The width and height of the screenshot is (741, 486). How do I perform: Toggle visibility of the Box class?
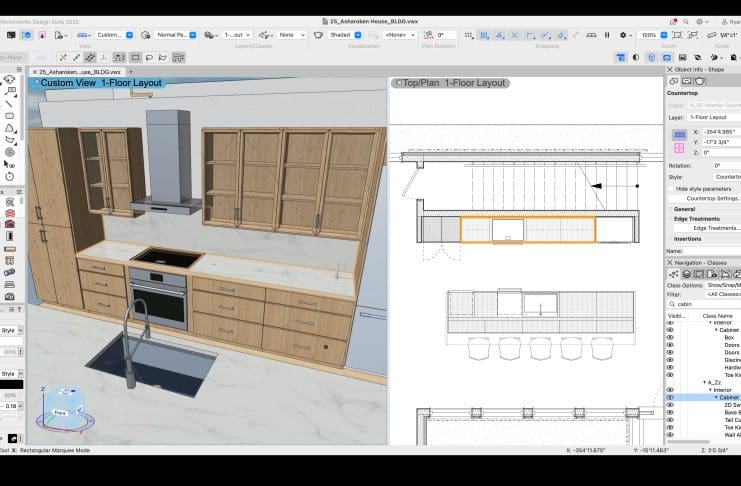coord(671,337)
